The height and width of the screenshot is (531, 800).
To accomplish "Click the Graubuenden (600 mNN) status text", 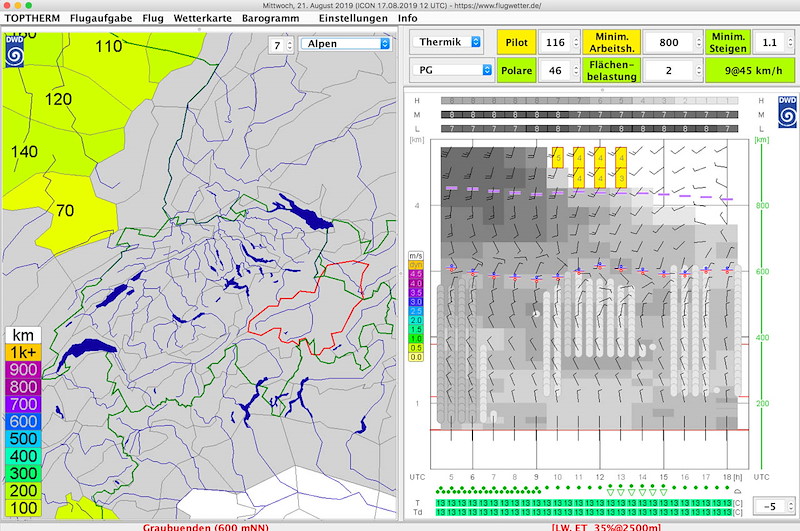I will [x=206, y=526].
